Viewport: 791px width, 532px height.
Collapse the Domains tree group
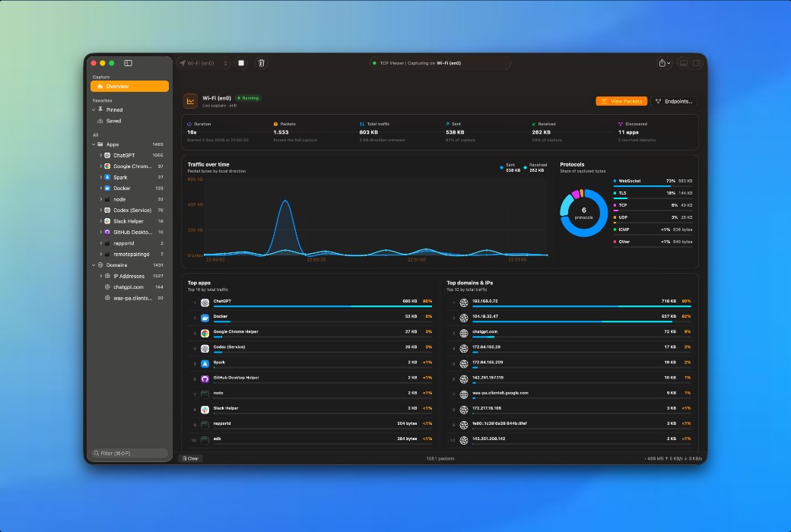tap(94, 265)
